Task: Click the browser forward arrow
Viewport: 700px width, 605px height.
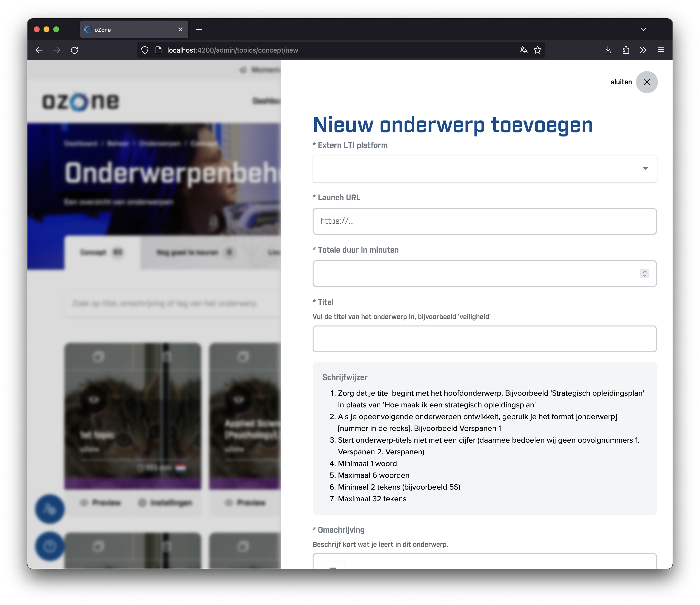Action: (x=57, y=50)
